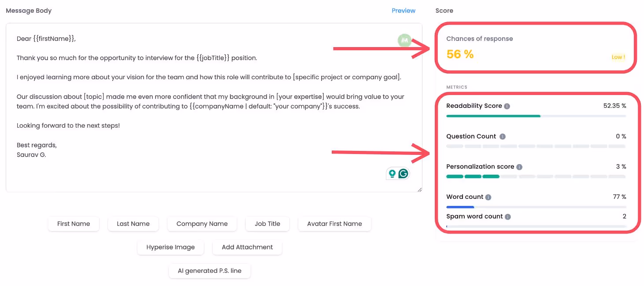The image size is (644, 286).
Task: Insert a Hyperise Image
Action: click(170, 247)
